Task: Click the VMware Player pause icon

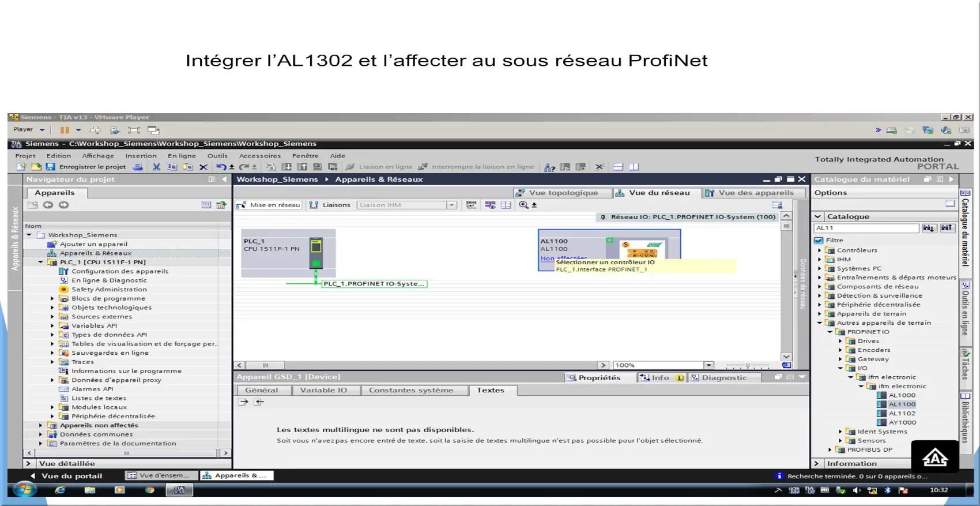Action: tap(65, 130)
